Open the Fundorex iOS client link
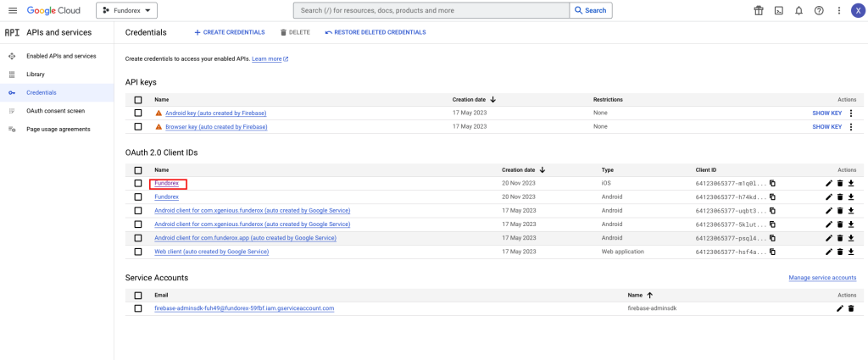The width and height of the screenshot is (868, 360). [167, 183]
